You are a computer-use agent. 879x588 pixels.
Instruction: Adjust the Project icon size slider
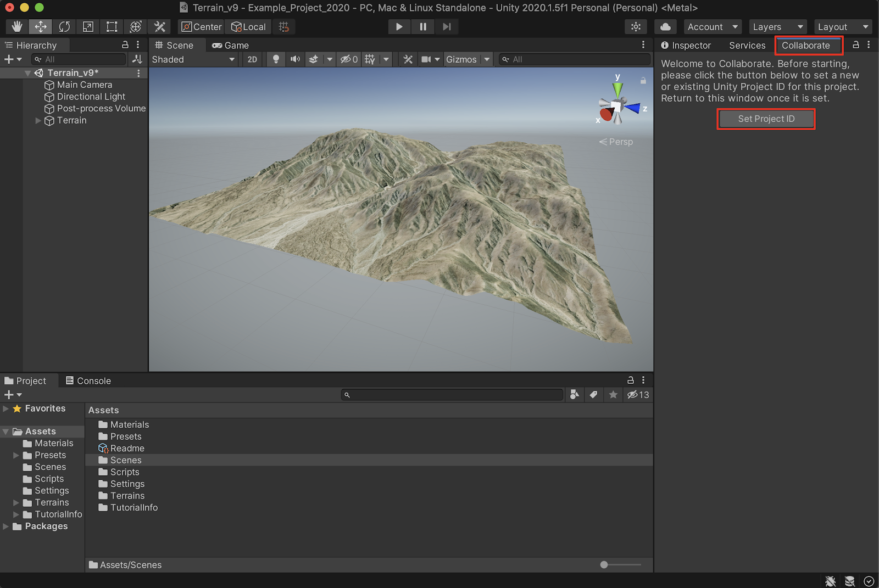click(x=604, y=564)
